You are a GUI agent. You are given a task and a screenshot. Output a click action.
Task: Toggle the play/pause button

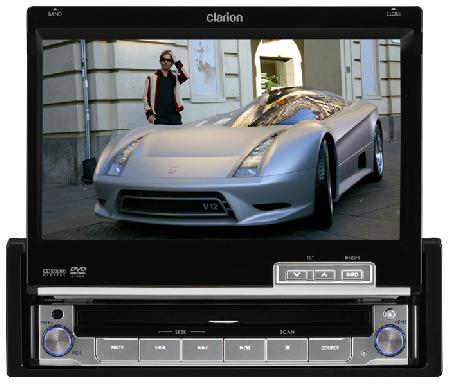pos(245,349)
